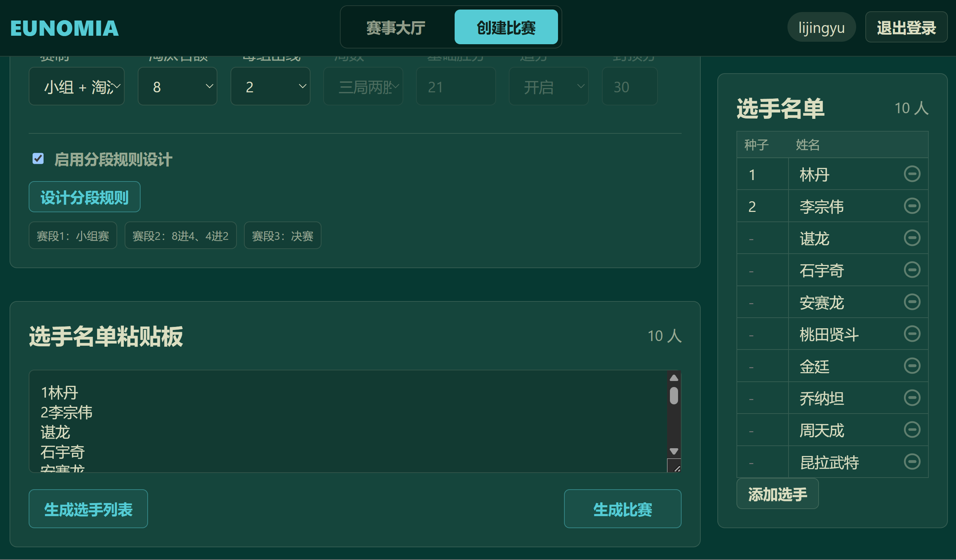Screen dimensions: 956x560
Task: Click the base score field showing 21
Action: (456, 86)
